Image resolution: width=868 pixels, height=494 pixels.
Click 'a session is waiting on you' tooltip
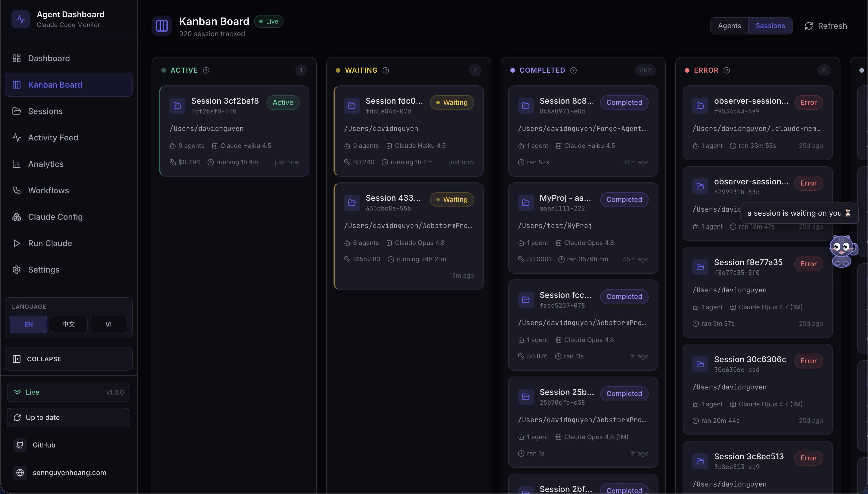coord(799,213)
